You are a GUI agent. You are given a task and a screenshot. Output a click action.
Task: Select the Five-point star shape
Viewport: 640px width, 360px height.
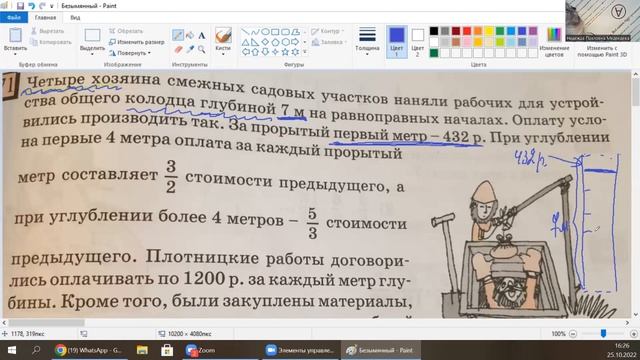(x=285, y=52)
